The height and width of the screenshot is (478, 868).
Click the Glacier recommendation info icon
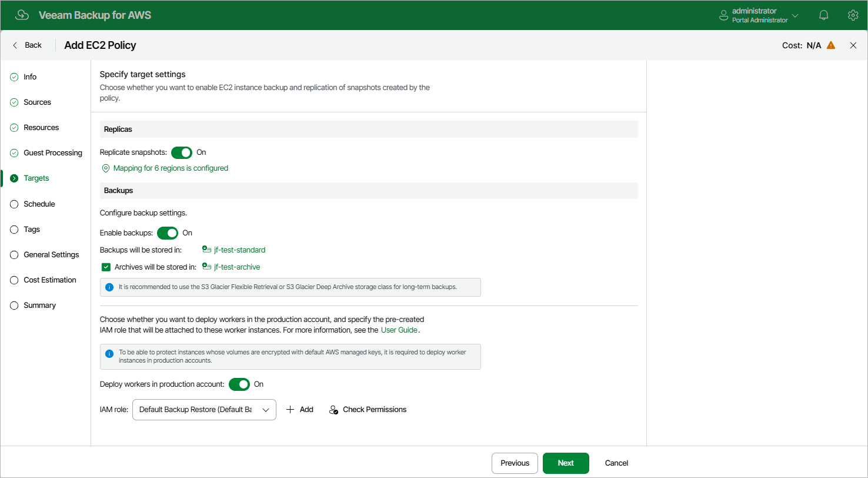(109, 287)
